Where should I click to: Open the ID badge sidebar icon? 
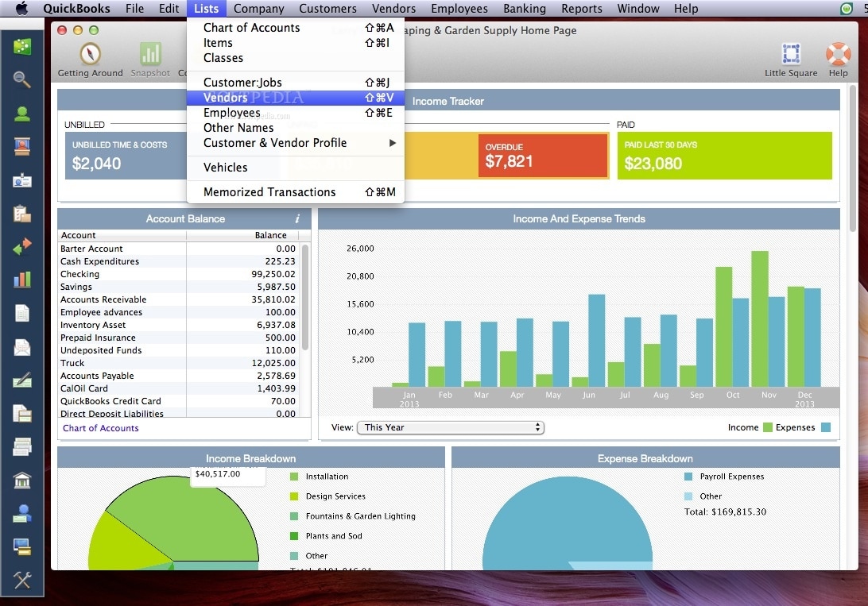(x=22, y=181)
